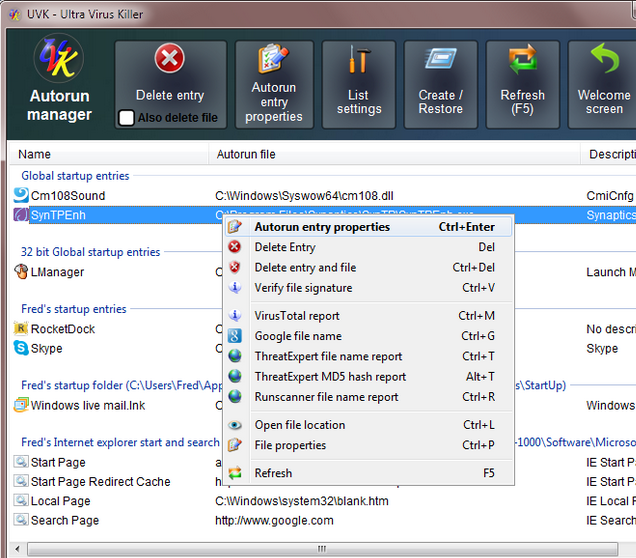Click the C:\Windows\system32\blank.htm path
The width and height of the screenshot is (636, 558).
(x=301, y=501)
